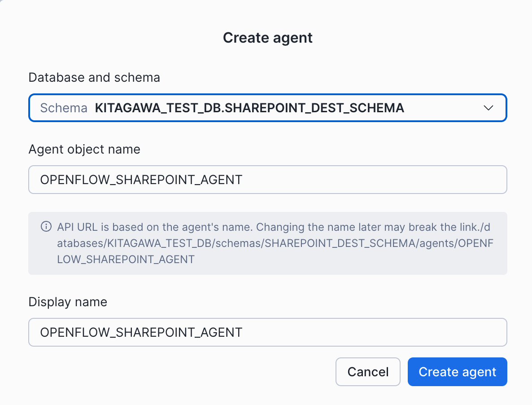Click OPENFLOW_SHAREPOINT_AGENT text in Agent object name
The height and width of the screenshot is (405, 532).
coord(141,180)
